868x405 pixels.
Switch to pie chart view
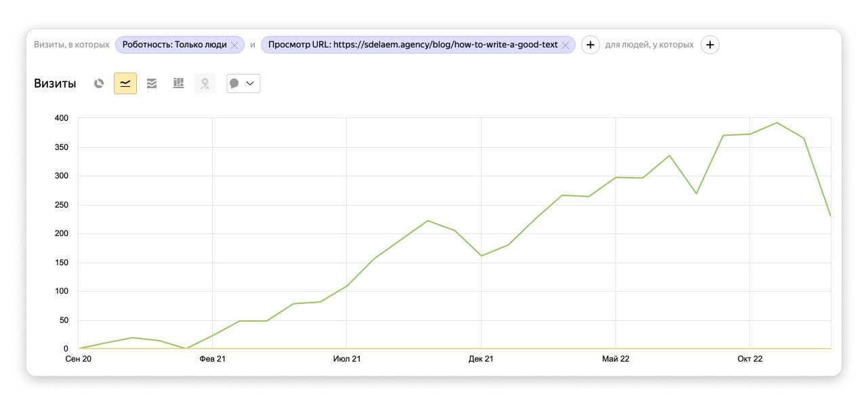pos(99,83)
